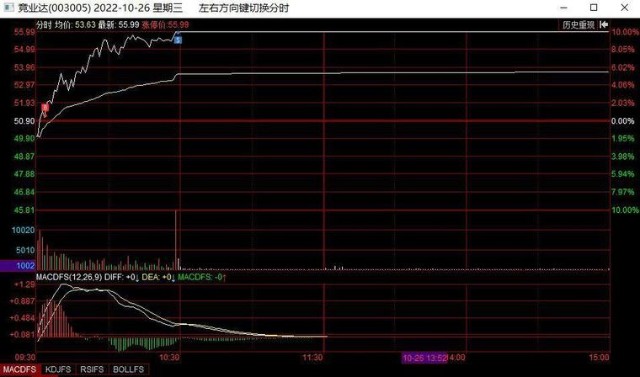Click the 54.99 price axis label

[x=24, y=49]
